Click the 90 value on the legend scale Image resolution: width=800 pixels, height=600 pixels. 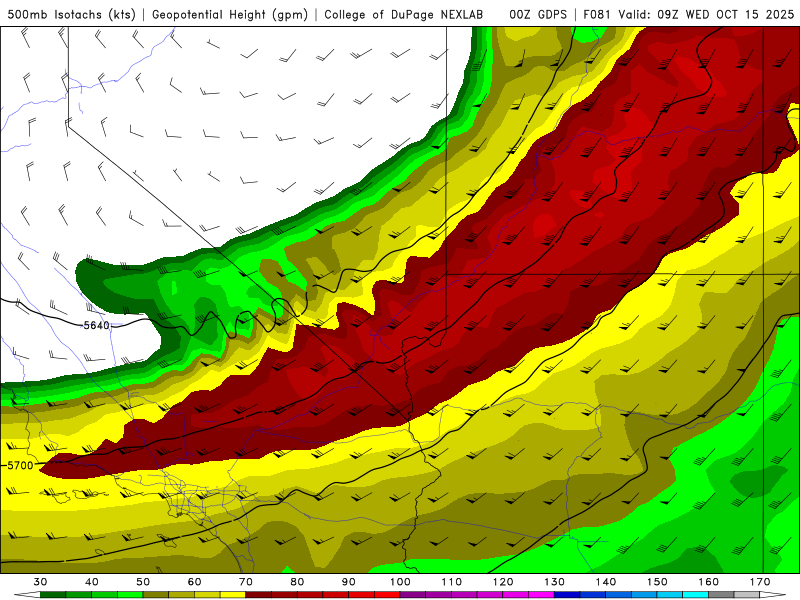348,582
